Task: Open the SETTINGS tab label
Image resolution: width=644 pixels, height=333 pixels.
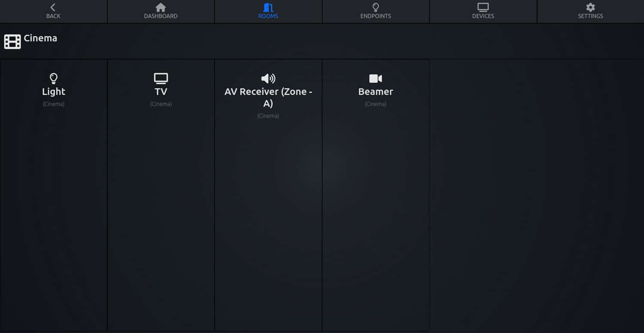Action: point(590,16)
